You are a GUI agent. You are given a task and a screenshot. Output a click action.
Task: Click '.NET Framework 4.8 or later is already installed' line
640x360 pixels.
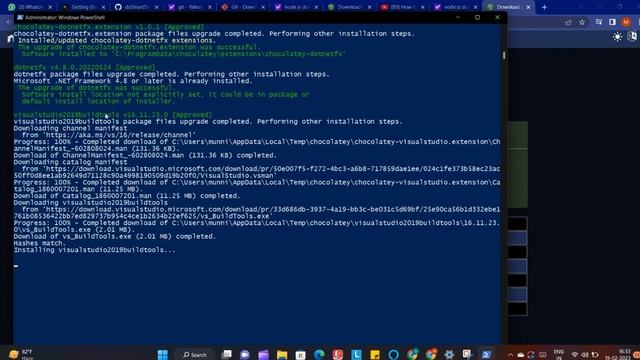pyautogui.click(x=133, y=81)
